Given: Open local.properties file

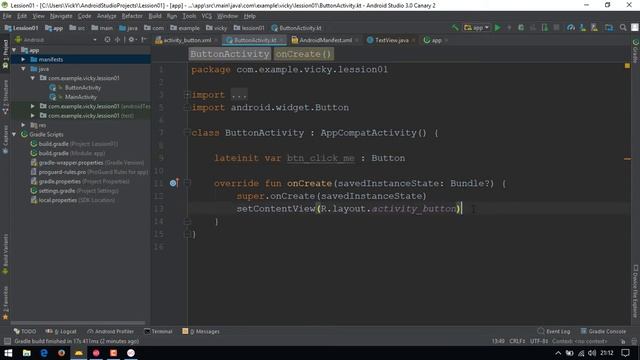Looking at the screenshot, I should 73,200.
